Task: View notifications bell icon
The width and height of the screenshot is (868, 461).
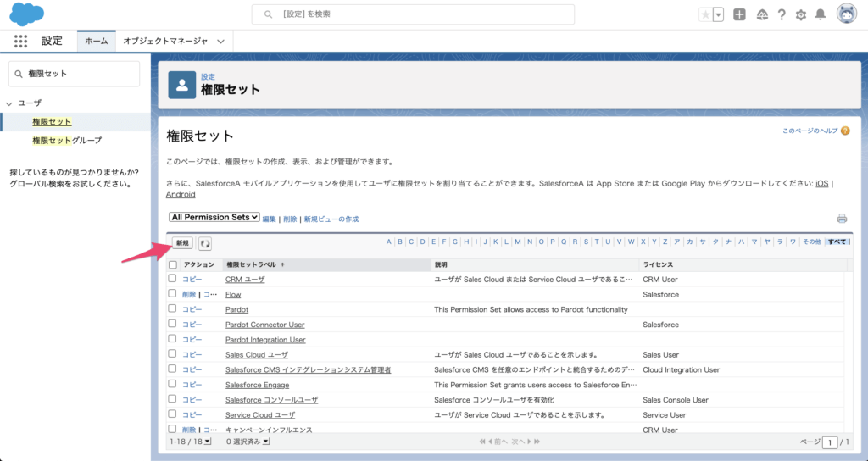Action: point(820,14)
